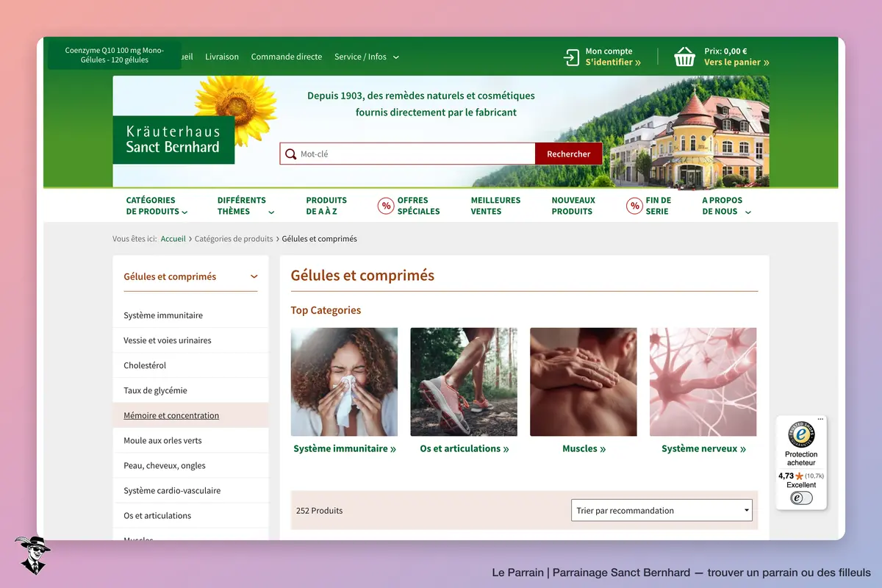This screenshot has height=588, width=882.
Task: Expand the Catégories de produits menu
Action: coord(156,206)
